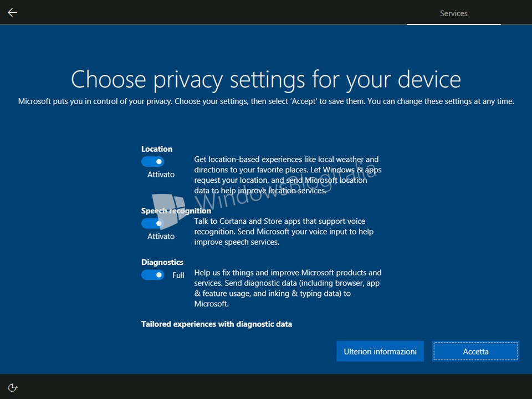The height and width of the screenshot is (399, 532).
Task: Click the Attivato label under Location toggle
Action: 161,175
